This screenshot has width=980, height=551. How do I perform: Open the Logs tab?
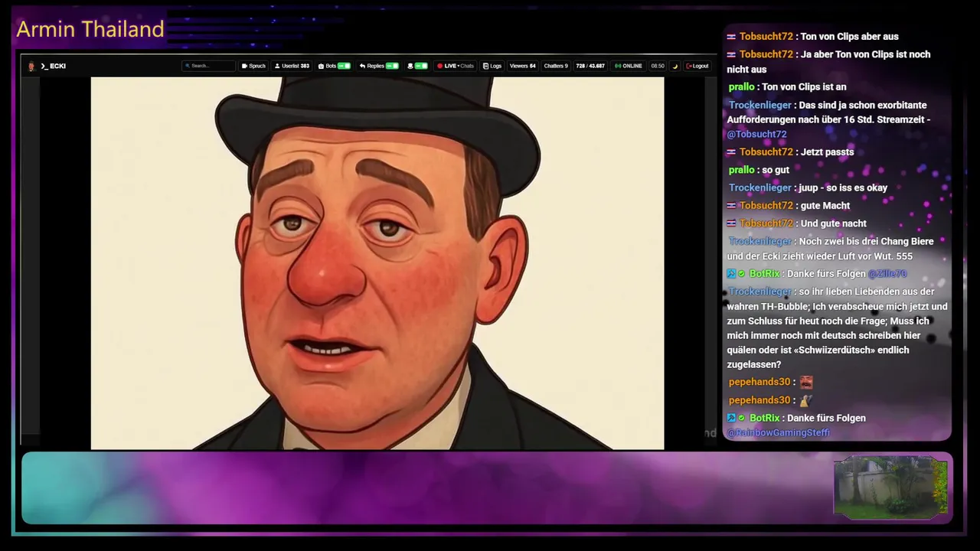(492, 66)
